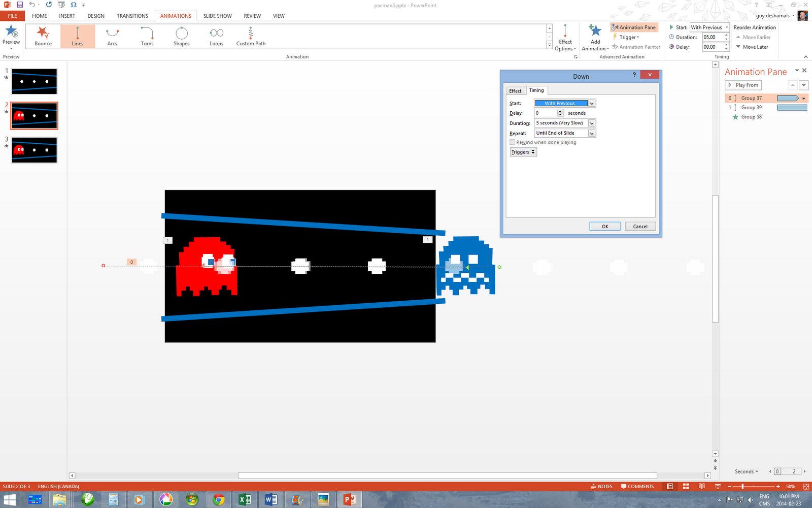This screenshot has width=812, height=508.
Task: Open the TRANSITIONS ribbon tab
Action: point(132,16)
